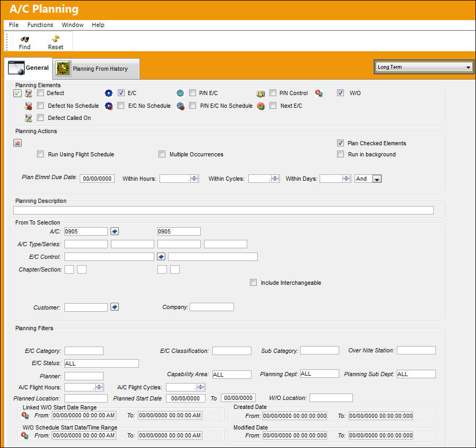Check Include Interchangeable option

click(253, 283)
